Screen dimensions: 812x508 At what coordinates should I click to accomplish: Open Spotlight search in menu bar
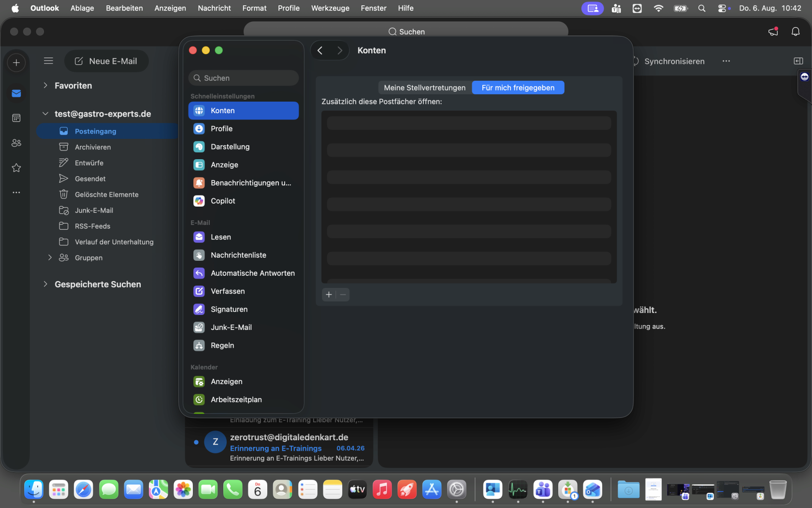[702, 8]
